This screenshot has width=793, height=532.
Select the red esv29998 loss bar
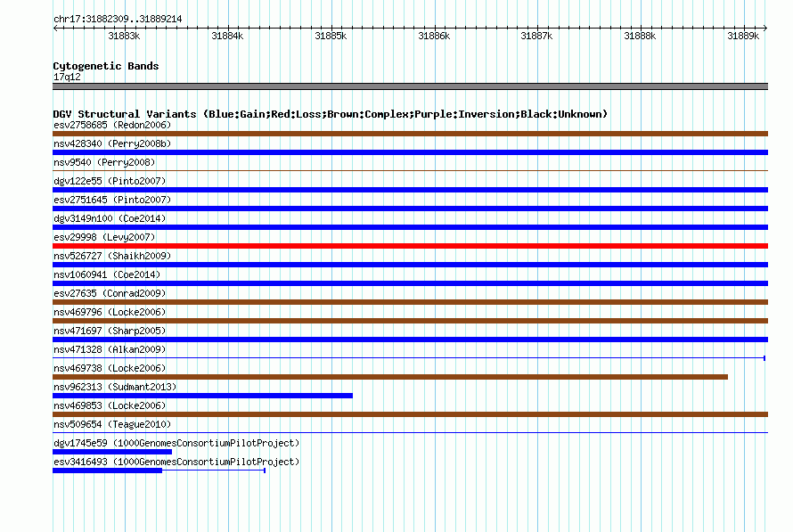click(x=410, y=246)
